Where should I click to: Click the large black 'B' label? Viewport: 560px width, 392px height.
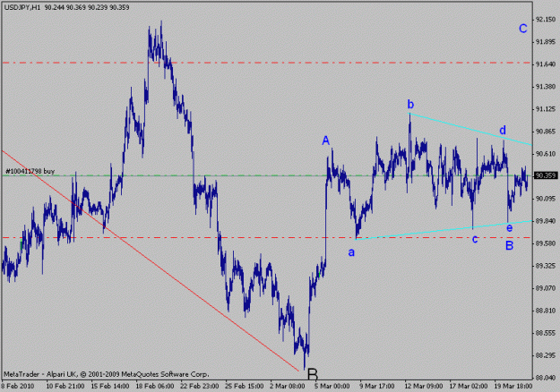[312, 374]
